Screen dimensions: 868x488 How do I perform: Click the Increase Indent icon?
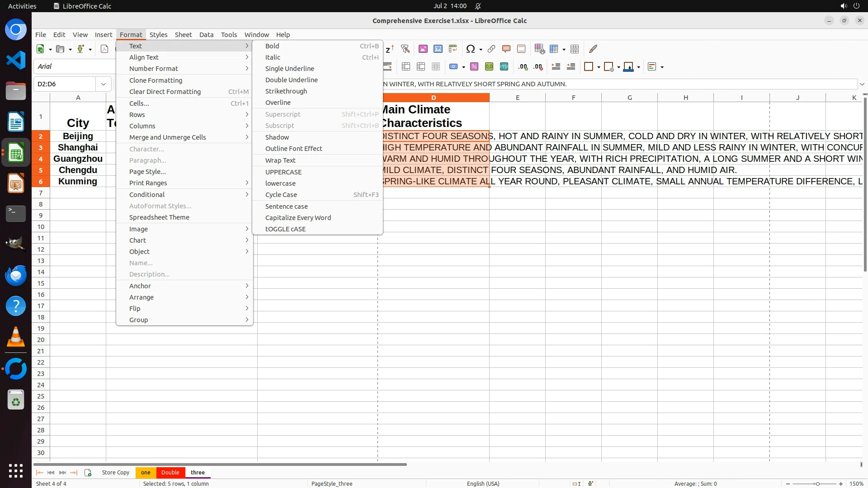[x=556, y=67]
